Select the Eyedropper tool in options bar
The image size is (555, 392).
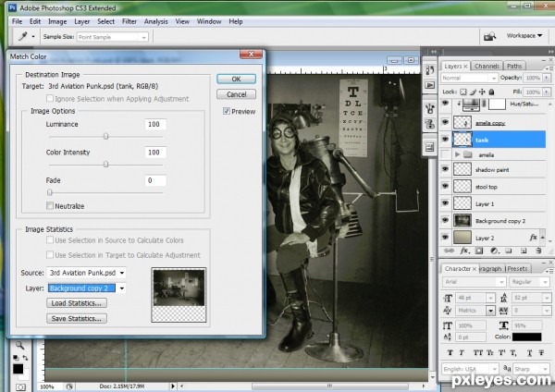coord(23,36)
